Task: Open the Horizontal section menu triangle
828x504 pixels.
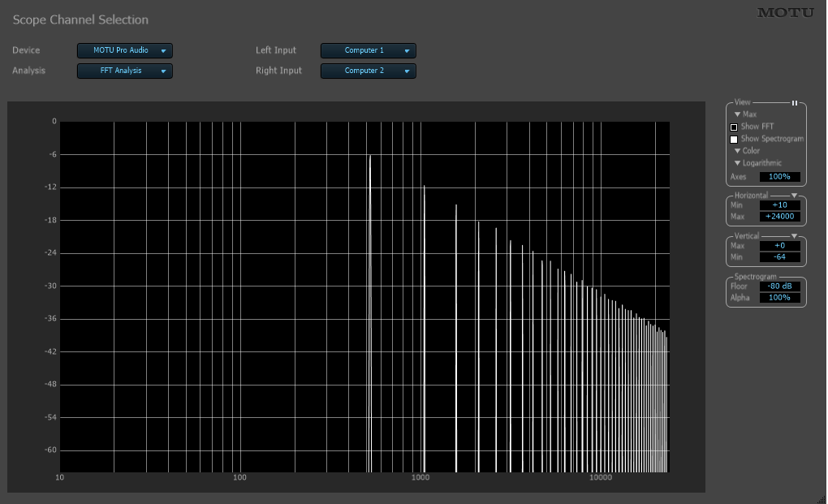Action: (x=794, y=196)
